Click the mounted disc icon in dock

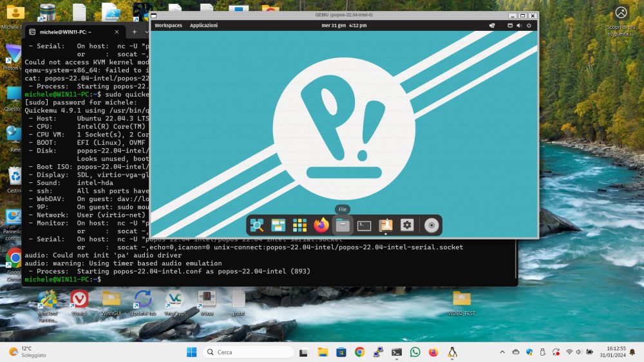(431, 225)
